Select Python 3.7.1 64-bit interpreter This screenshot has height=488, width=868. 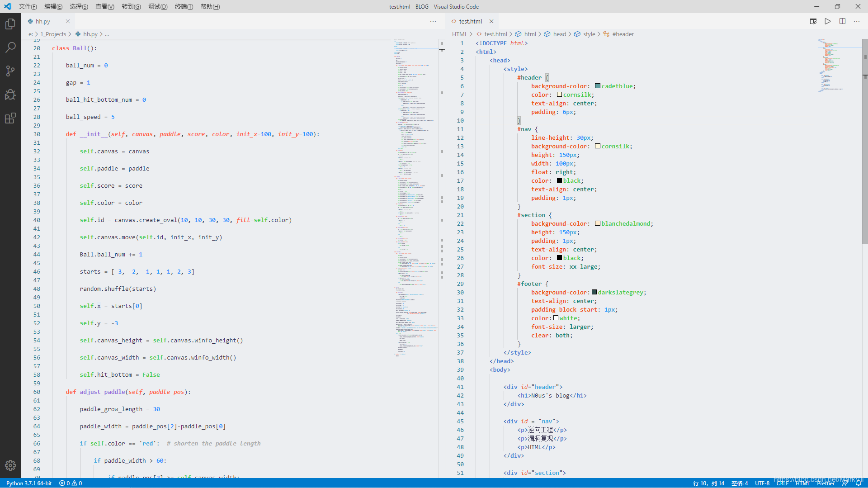[29, 483]
